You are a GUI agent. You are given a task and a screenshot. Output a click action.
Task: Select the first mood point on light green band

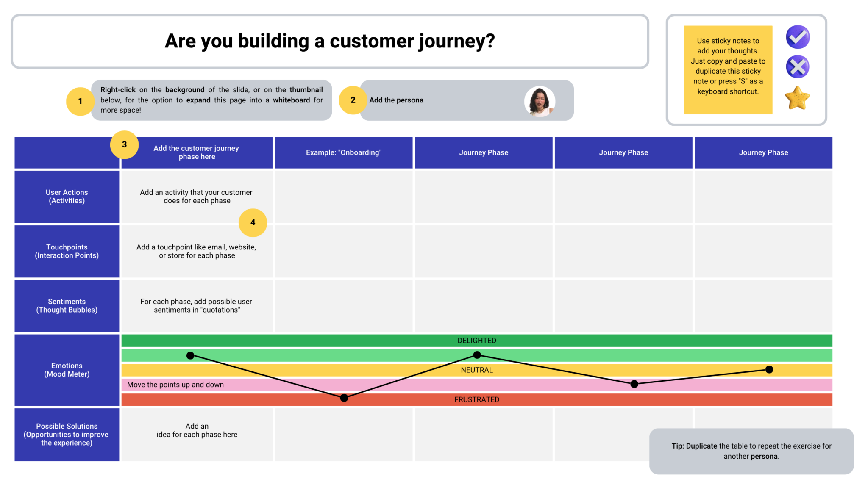[x=190, y=355]
